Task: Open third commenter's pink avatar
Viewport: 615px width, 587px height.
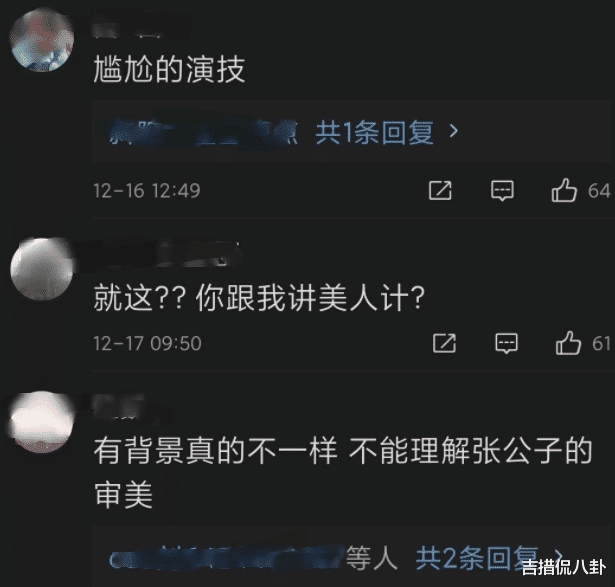Action: [42, 423]
